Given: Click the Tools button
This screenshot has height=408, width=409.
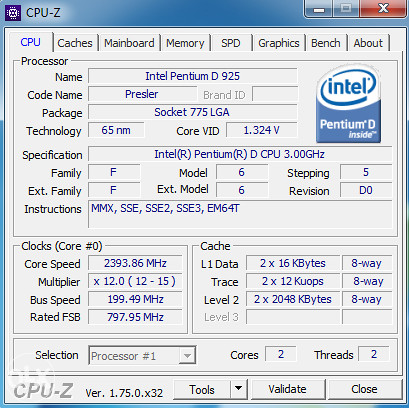Looking at the screenshot, I should pyautogui.click(x=202, y=389).
